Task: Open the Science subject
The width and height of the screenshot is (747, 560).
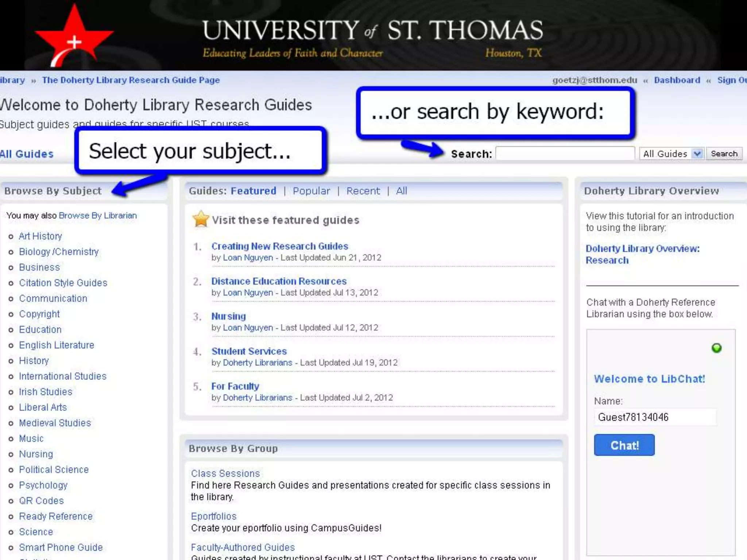Action: tap(36, 532)
